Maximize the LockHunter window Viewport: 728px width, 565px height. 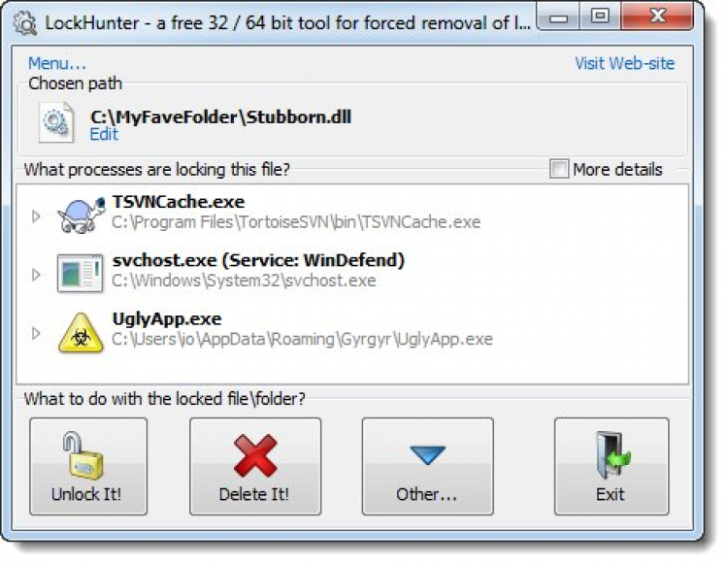point(600,17)
